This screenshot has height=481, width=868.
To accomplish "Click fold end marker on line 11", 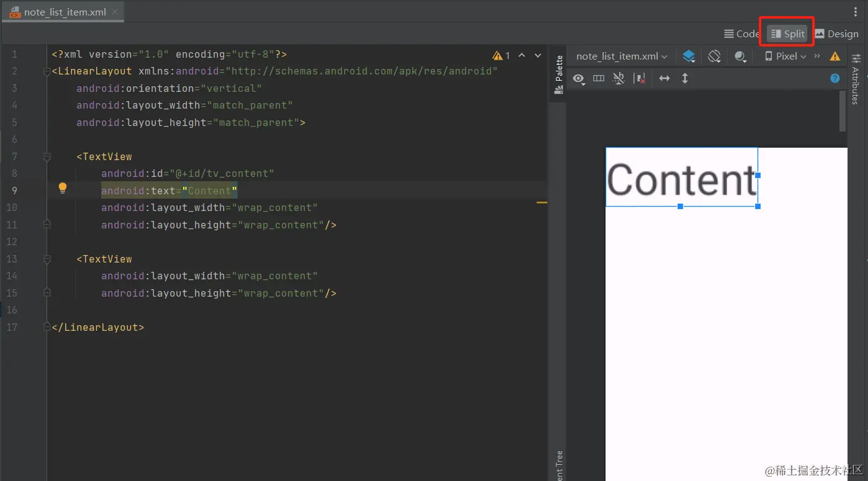I will pyautogui.click(x=47, y=224).
